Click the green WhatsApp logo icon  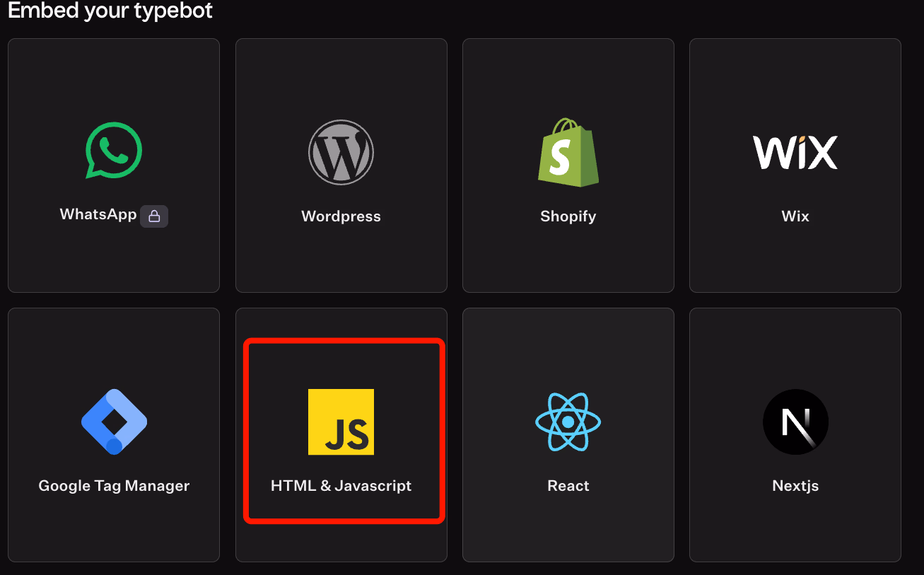point(114,150)
